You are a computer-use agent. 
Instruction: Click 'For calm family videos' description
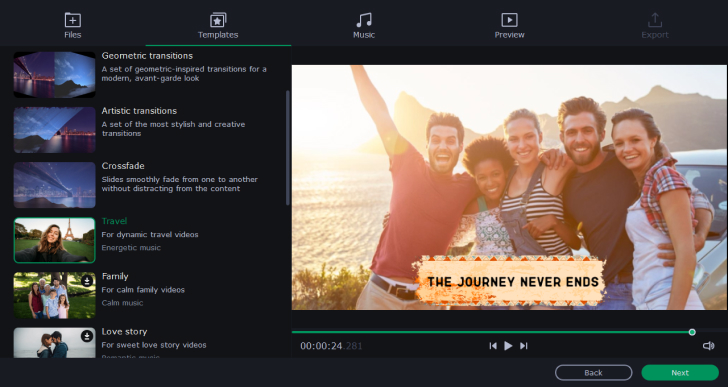pyautogui.click(x=143, y=290)
